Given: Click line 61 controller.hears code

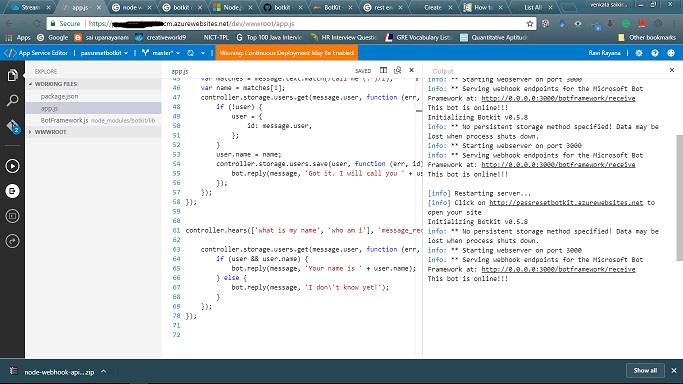Looking at the screenshot, I should (304, 230).
